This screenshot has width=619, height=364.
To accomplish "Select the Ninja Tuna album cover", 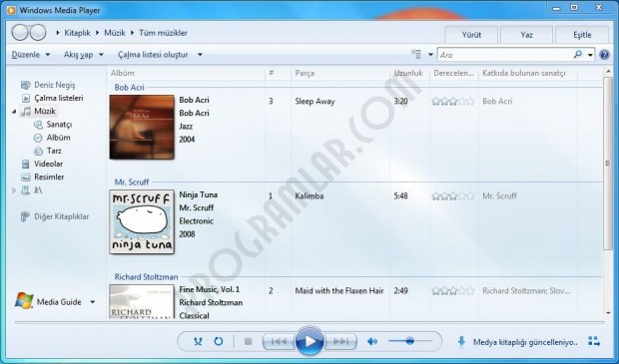I will click(x=142, y=221).
